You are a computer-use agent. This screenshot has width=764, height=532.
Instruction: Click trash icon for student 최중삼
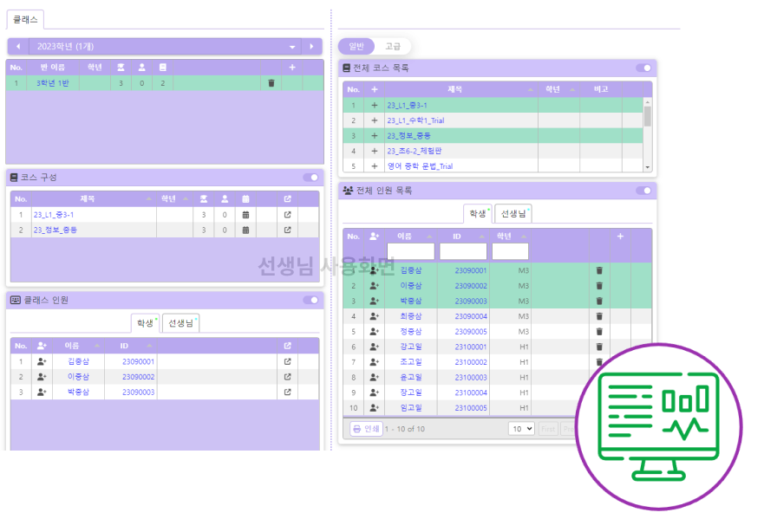point(599,316)
